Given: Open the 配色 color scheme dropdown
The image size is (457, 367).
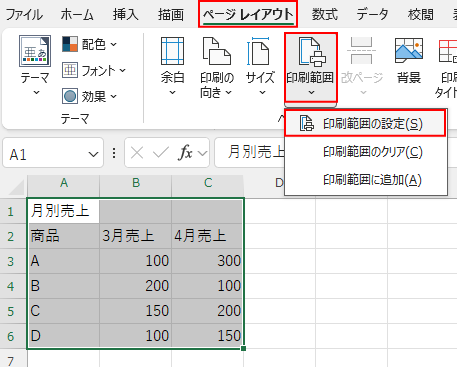Looking at the screenshot, I should (89, 44).
